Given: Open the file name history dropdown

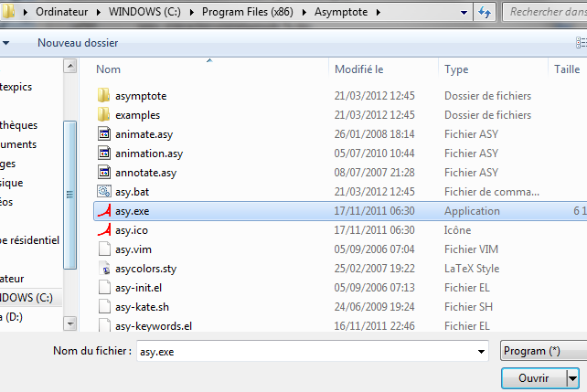Looking at the screenshot, I should (481, 351).
